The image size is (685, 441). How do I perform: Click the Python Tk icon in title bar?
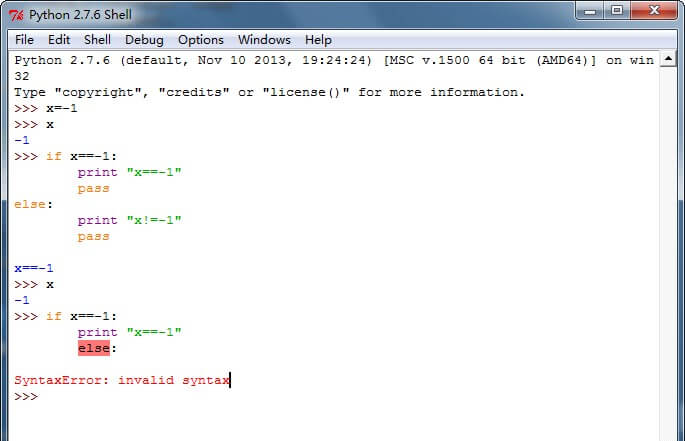pyautogui.click(x=16, y=15)
